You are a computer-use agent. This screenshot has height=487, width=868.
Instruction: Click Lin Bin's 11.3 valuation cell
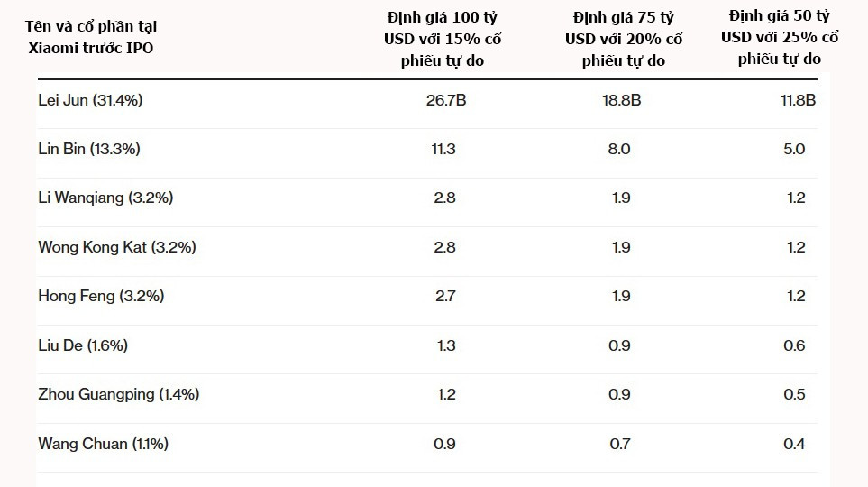pyautogui.click(x=445, y=150)
